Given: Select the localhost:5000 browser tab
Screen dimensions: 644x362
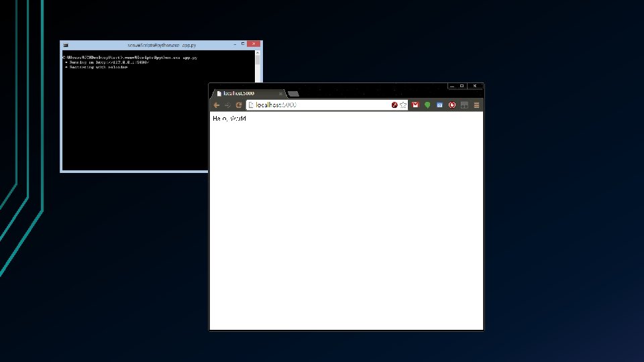Looking at the screenshot, I should click(248, 94).
